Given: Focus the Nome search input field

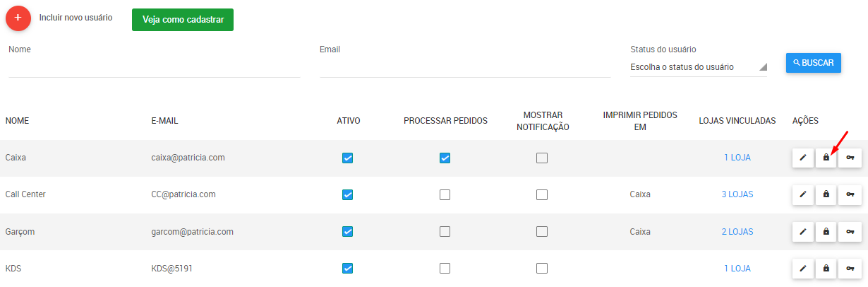Looking at the screenshot, I should coord(155,67).
